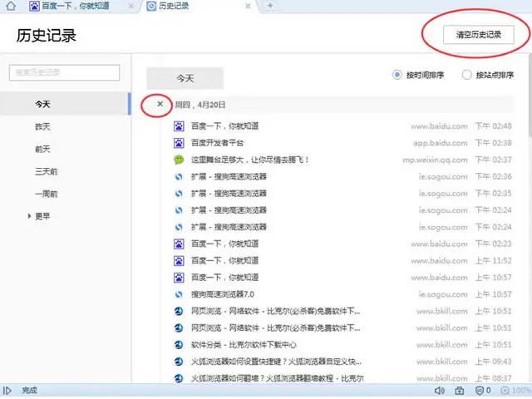Image resolution: width=532 pixels, height=399 pixels.
Task: Click the 周四, 4月20日 date header
Action: click(200, 105)
